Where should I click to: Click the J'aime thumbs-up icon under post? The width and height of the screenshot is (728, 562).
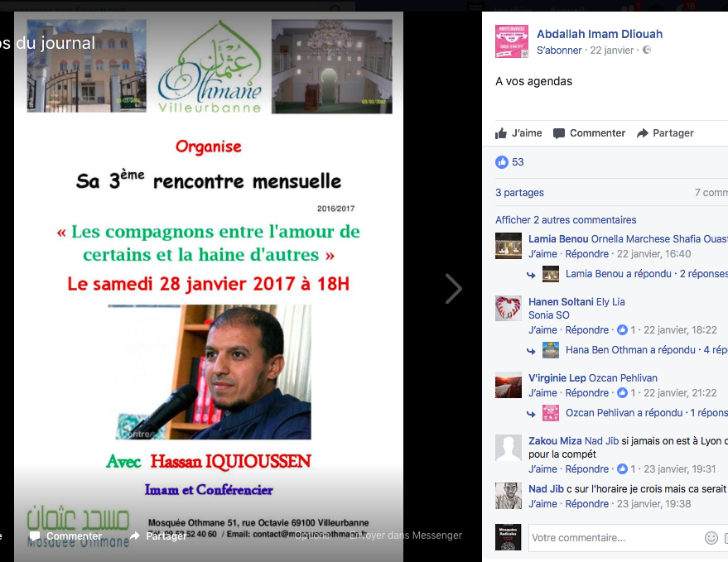[x=501, y=133]
